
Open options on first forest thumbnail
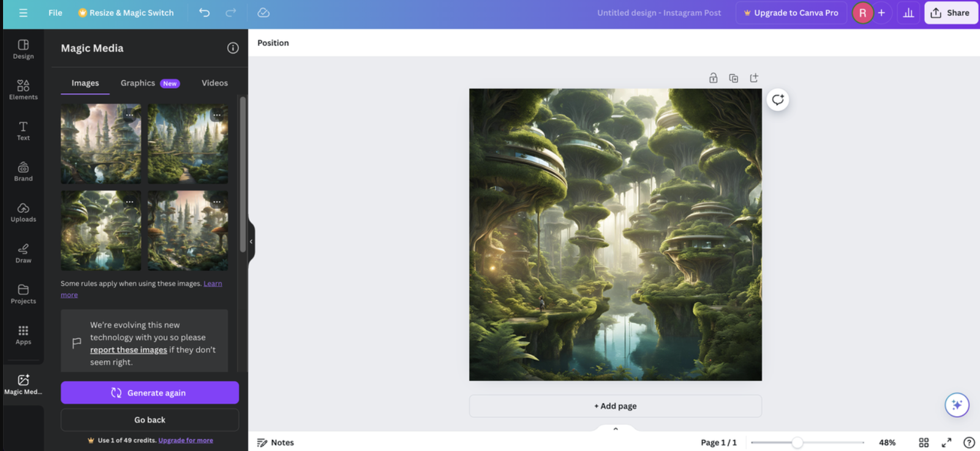click(130, 115)
